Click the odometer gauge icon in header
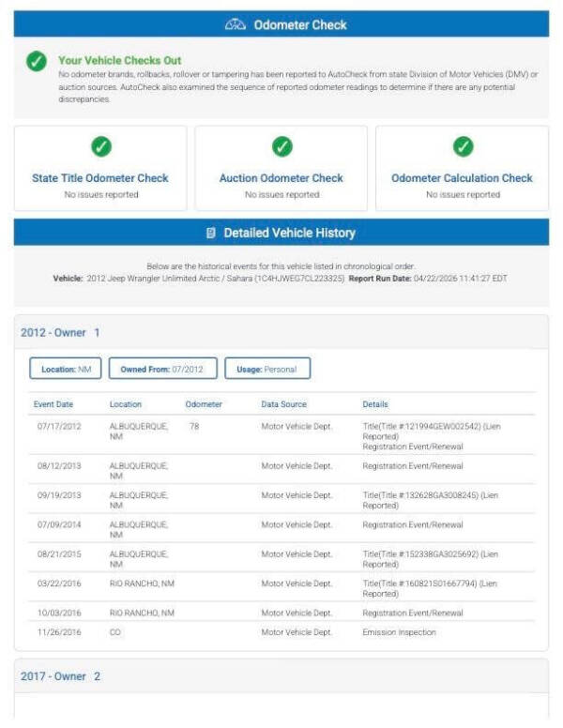 235,24
